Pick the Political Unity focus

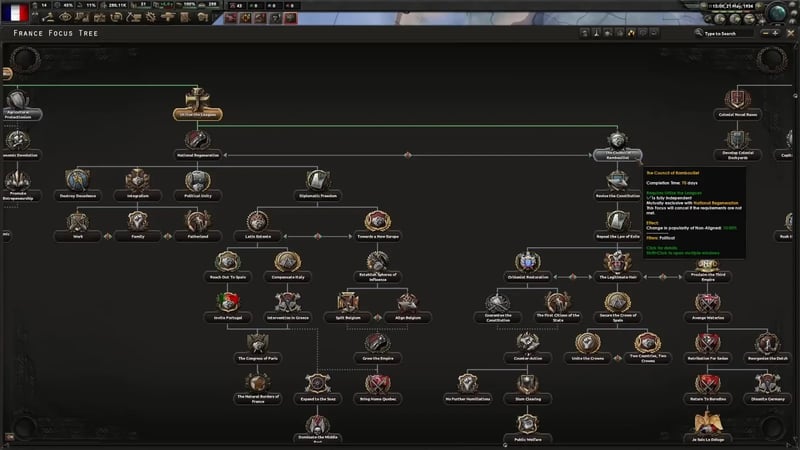coord(197,186)
